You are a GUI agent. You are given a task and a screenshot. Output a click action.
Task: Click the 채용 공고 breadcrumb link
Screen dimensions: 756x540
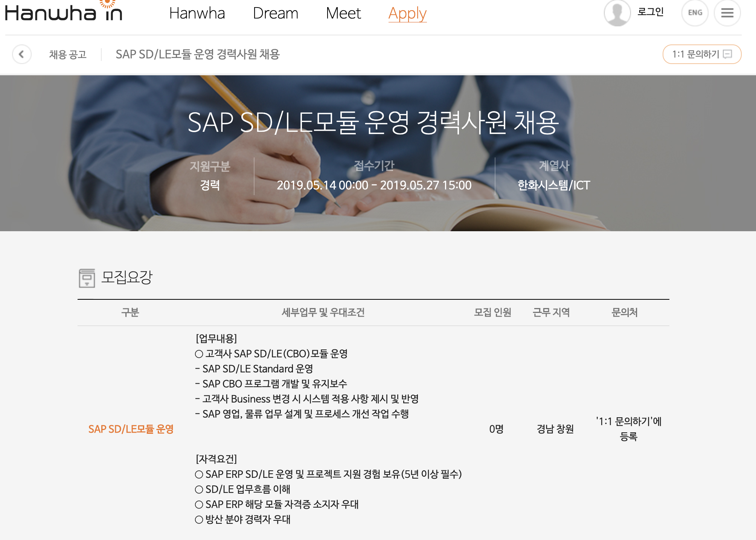tap(68, 55)
